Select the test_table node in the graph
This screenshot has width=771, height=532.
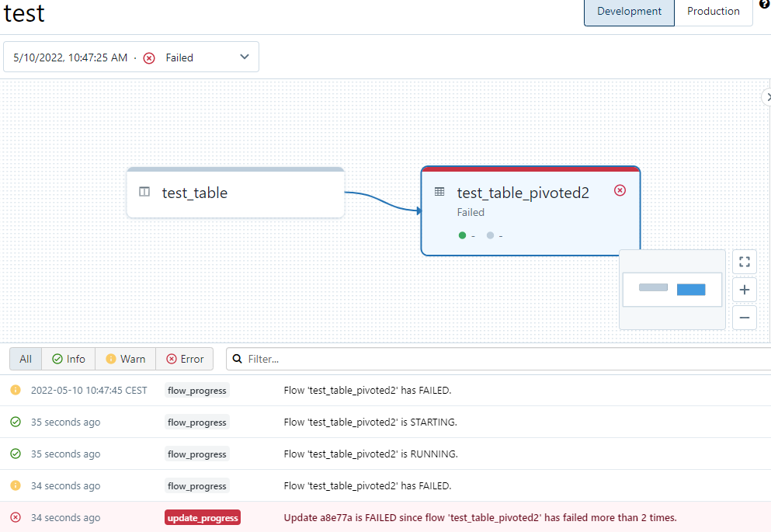pyautogui.click(x=235, y=193)
